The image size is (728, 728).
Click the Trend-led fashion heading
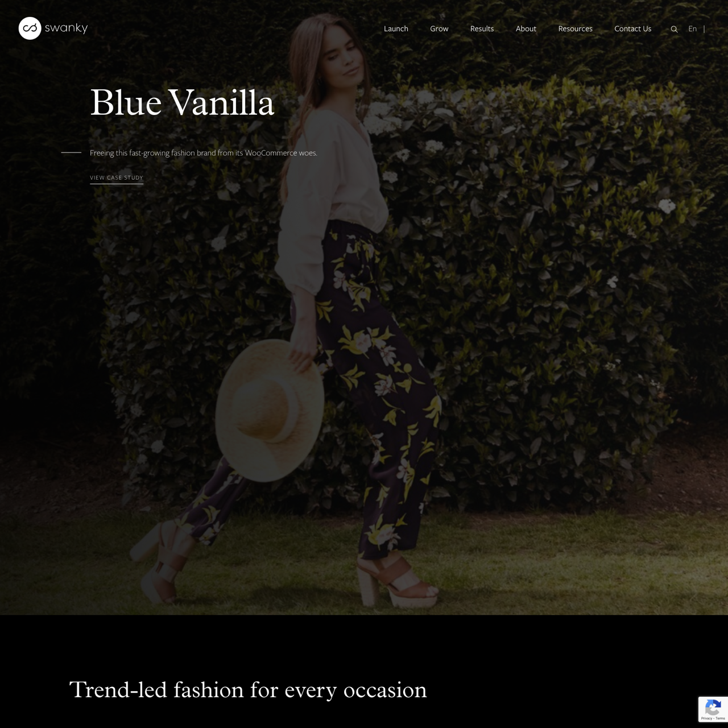[248, 690]
